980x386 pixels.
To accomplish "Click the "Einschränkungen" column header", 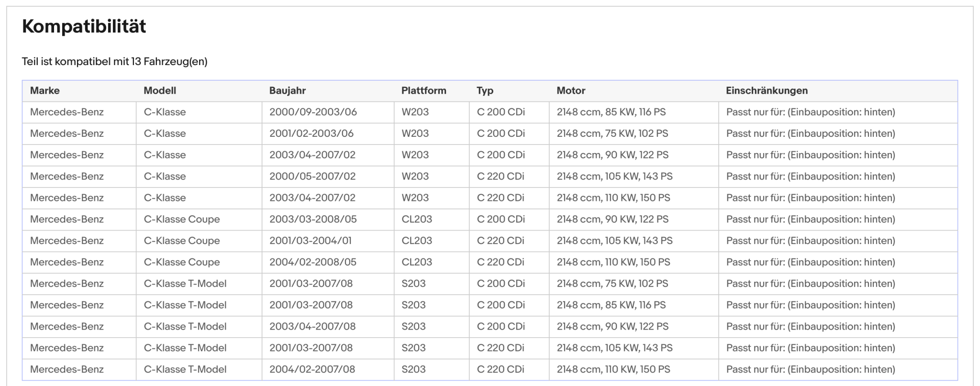I will point(767,90).
